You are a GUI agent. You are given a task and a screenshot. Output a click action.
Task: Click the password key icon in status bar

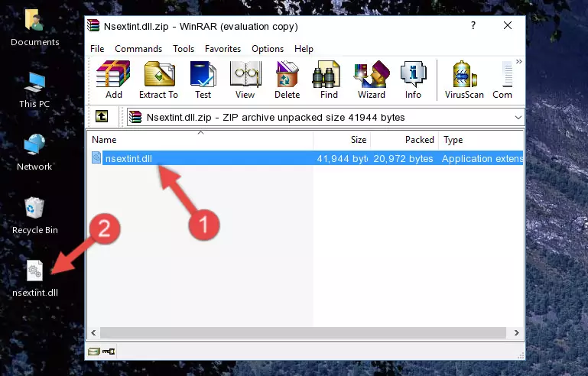tap(109, 352)
